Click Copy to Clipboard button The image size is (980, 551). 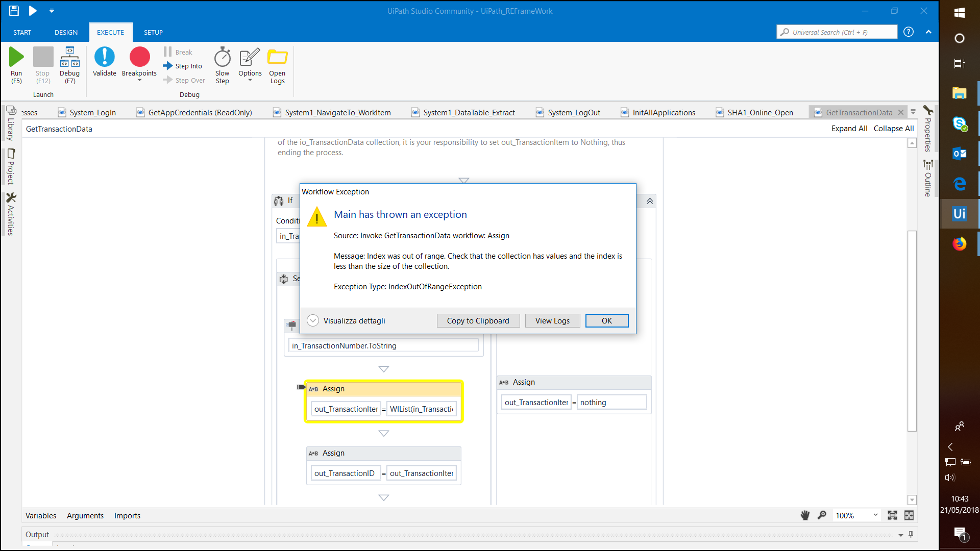(478, 320)
